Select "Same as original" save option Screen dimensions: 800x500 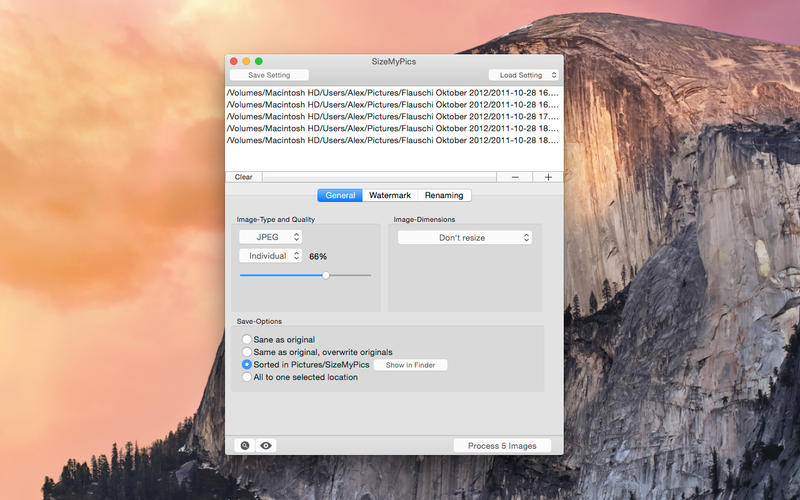pos(247,340)
